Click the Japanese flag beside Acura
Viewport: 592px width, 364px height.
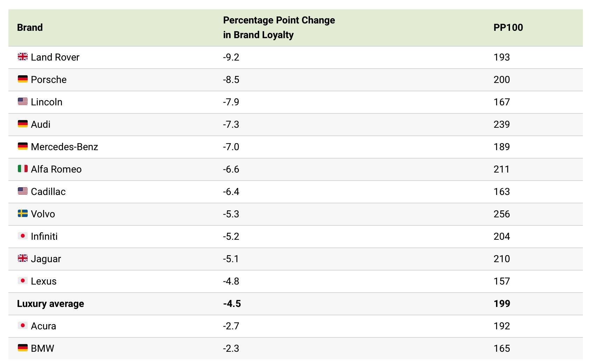(x=23, y=325)
